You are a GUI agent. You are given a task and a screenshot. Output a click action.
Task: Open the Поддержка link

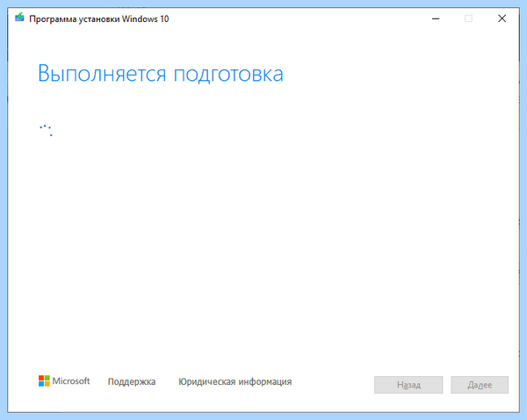pos(132,381)
